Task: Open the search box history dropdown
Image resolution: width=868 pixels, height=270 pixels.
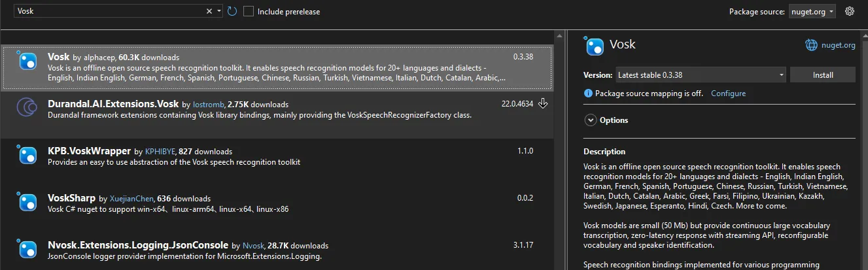Action: click(x=219, y=11)
